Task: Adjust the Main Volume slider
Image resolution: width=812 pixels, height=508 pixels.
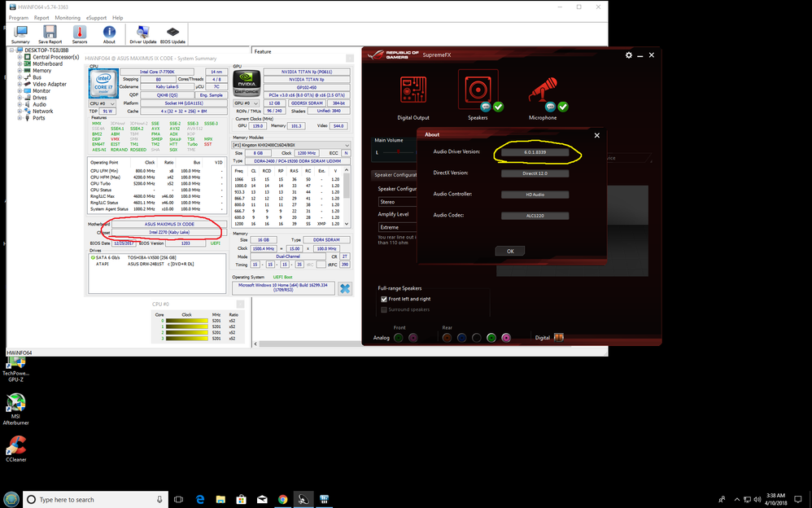Action: (x=397, y=152)
